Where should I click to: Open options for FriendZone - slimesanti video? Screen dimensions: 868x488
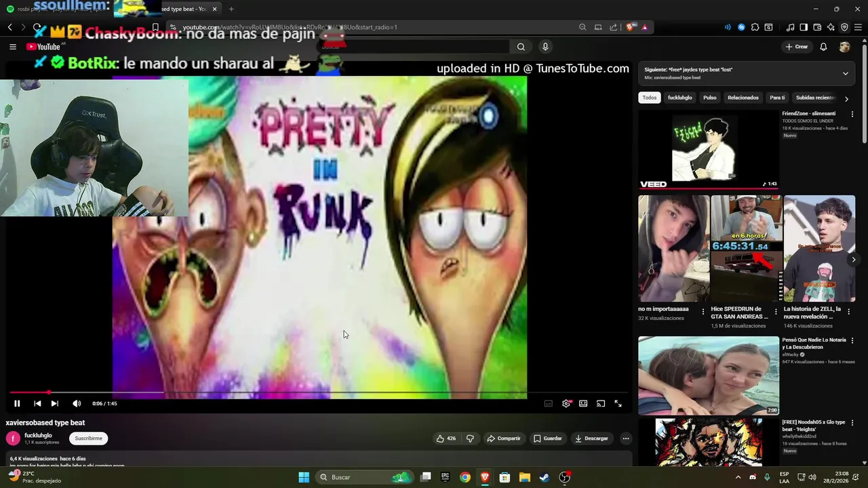click(x=852, y=114)
